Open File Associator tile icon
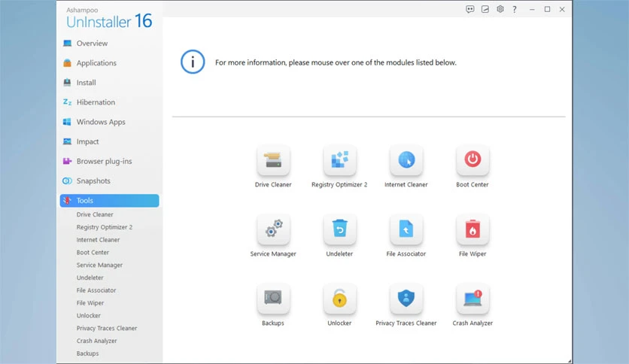Screen dimensions: 629x364 coord(406,229)
